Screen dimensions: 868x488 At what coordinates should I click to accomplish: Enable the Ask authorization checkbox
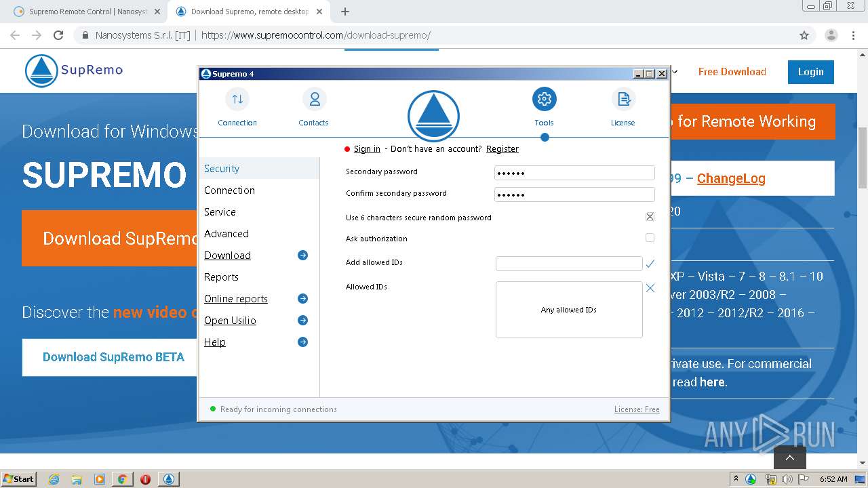650,238
